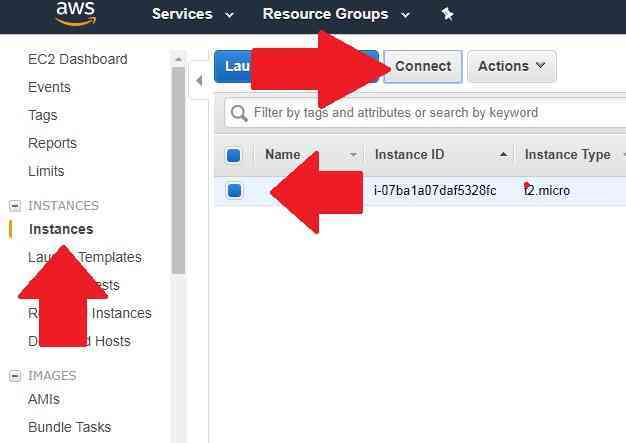
Task: Open the Name column dropdown arrow
Action: pyautogui.click(x=353, y=155)
